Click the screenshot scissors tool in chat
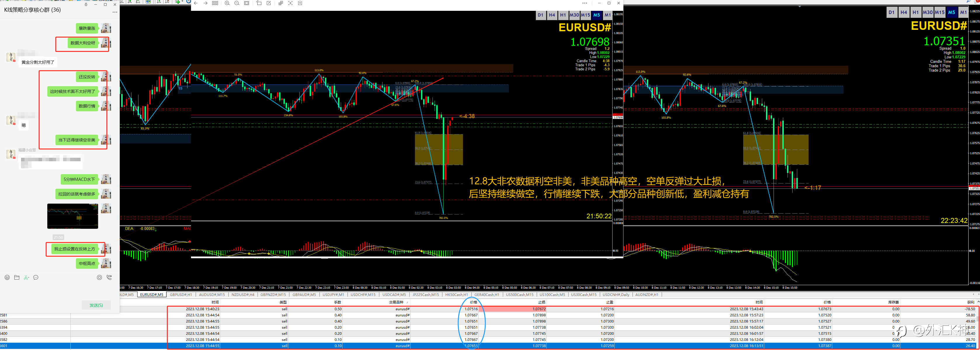Viewport: 980px width, 350px height. pos(26,277)
